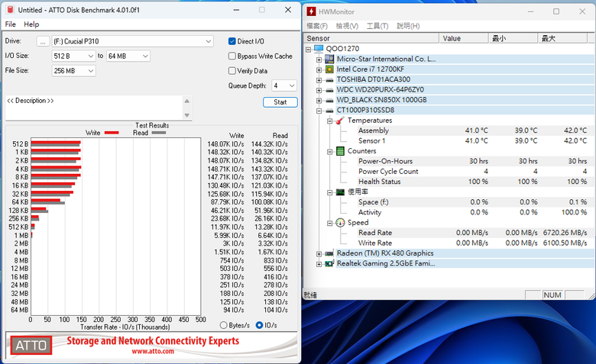The height and width of the screenshot is (364, 596).
Task: Expand the TOSHIBA DT01ACA300 node
Action: click(x=319, y=80)
